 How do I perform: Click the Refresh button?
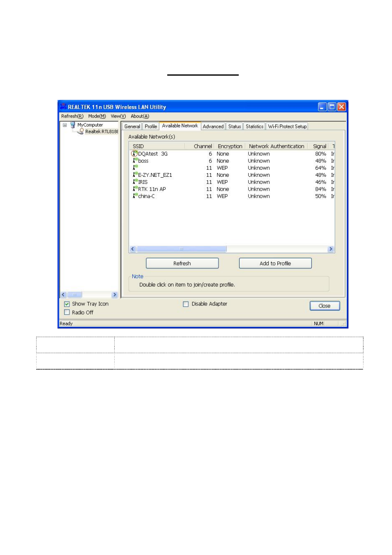click(182, 264)
